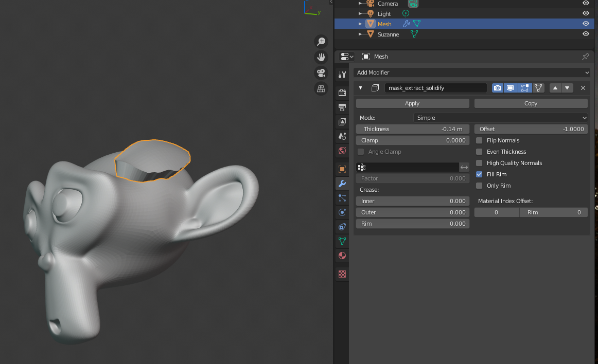This screenshot has height=364, width=598.
Task: Open World properties tab
Action: (x=342, y=151)
